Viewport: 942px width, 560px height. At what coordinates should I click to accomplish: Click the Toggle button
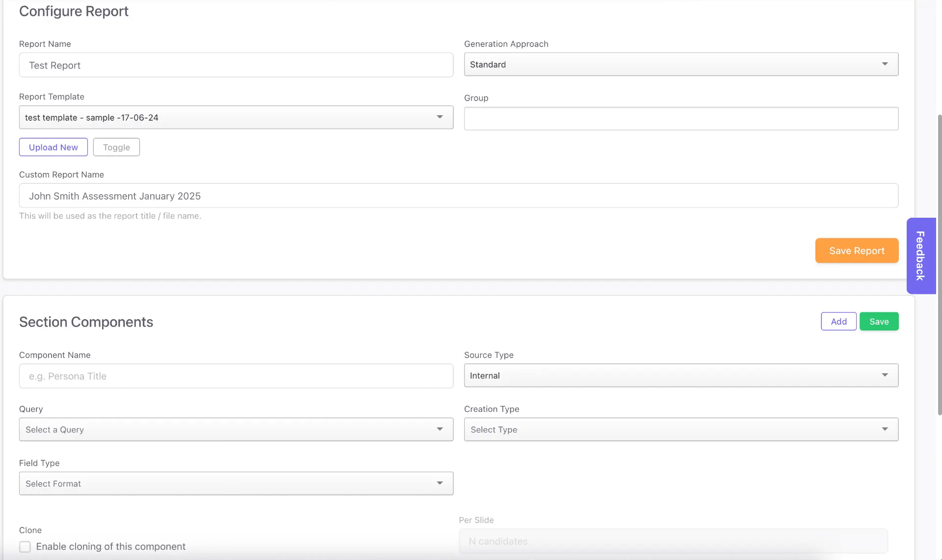coord(116,147)
